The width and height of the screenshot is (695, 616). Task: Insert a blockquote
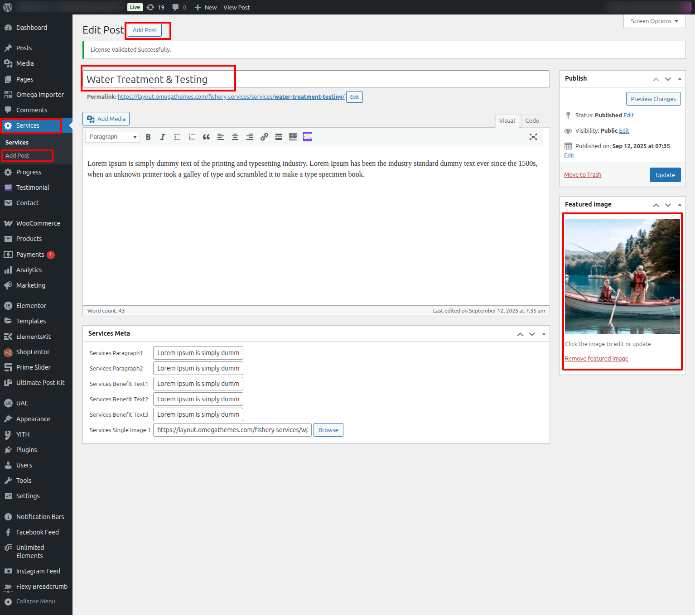point(206,137)
